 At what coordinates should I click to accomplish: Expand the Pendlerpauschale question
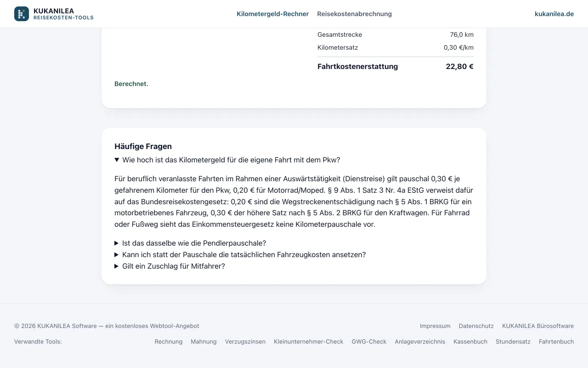pyautogui.click(x=294, y=243)
